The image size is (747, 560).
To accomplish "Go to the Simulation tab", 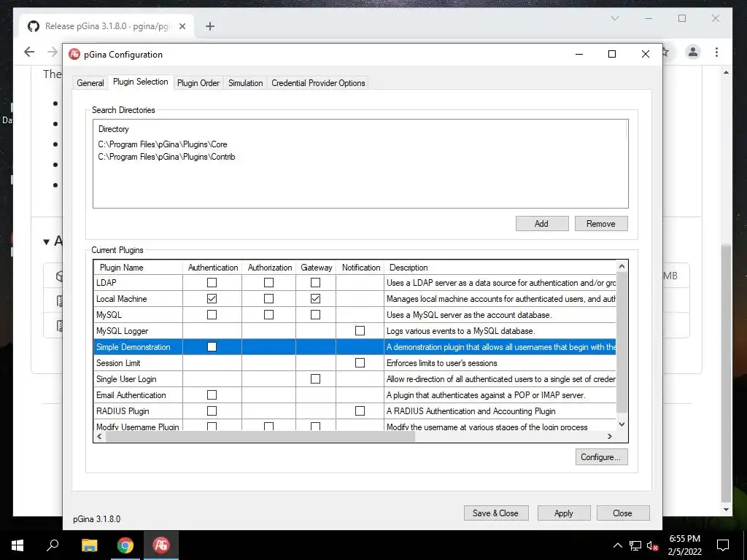I will click(x=245, y=83).
